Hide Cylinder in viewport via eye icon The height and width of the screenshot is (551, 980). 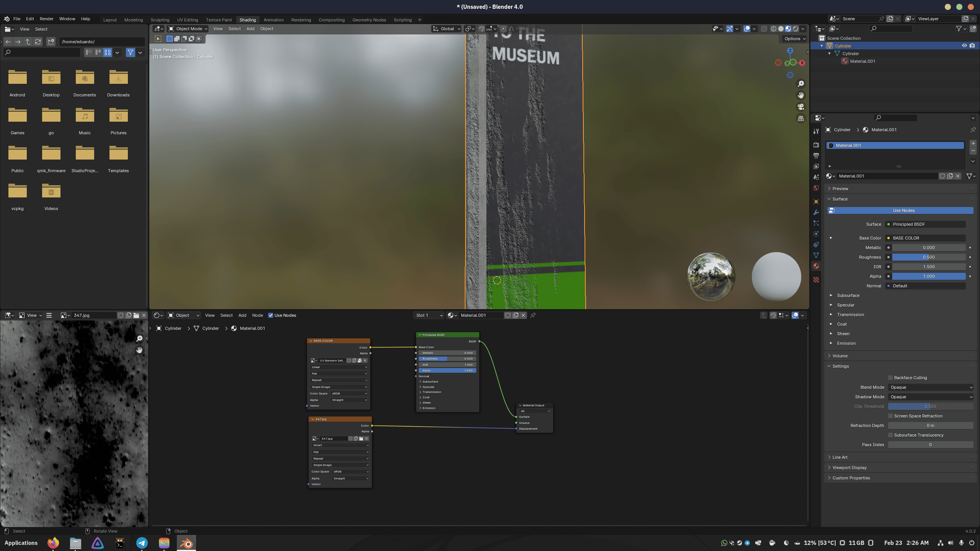(x=964, y=46)
